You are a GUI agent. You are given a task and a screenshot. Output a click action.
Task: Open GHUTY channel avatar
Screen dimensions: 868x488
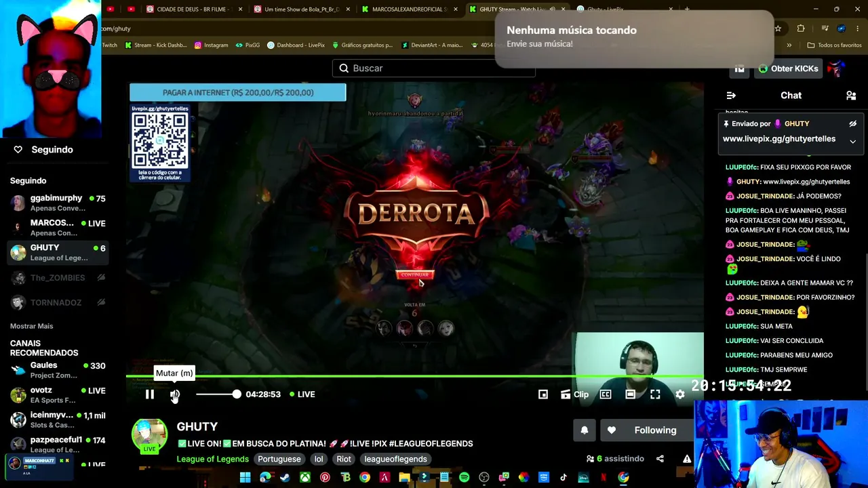click(x=149, y=436)
